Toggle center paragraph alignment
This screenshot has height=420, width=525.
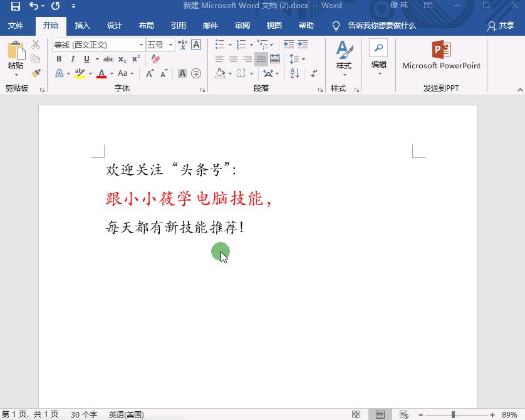(232, 59)
